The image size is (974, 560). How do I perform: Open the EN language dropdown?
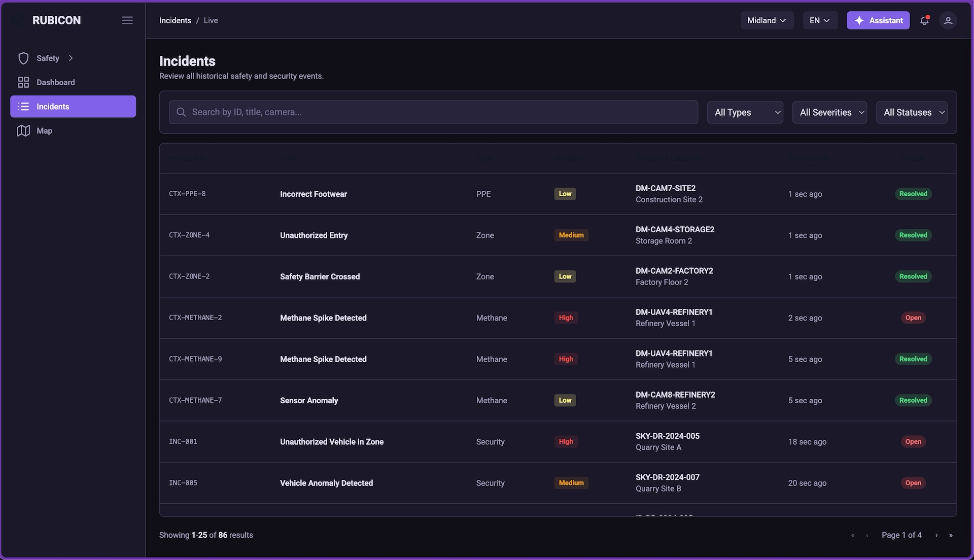[x=820, y=20]
